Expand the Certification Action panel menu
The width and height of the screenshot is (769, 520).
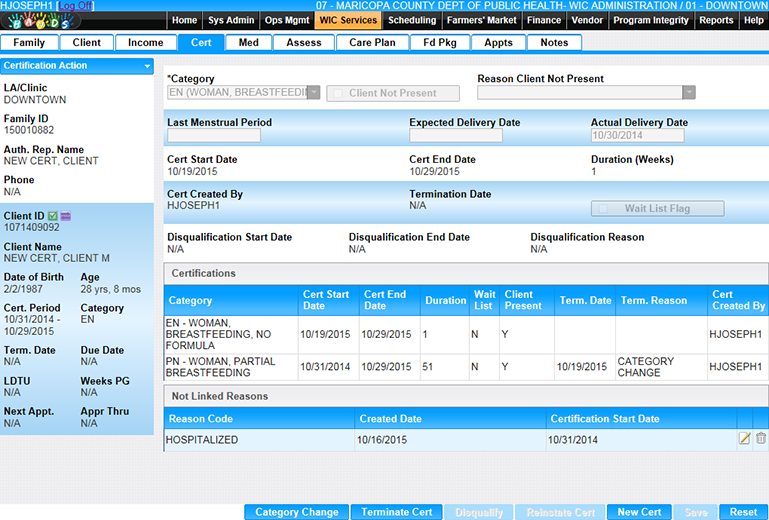click(x=147, y=66)
